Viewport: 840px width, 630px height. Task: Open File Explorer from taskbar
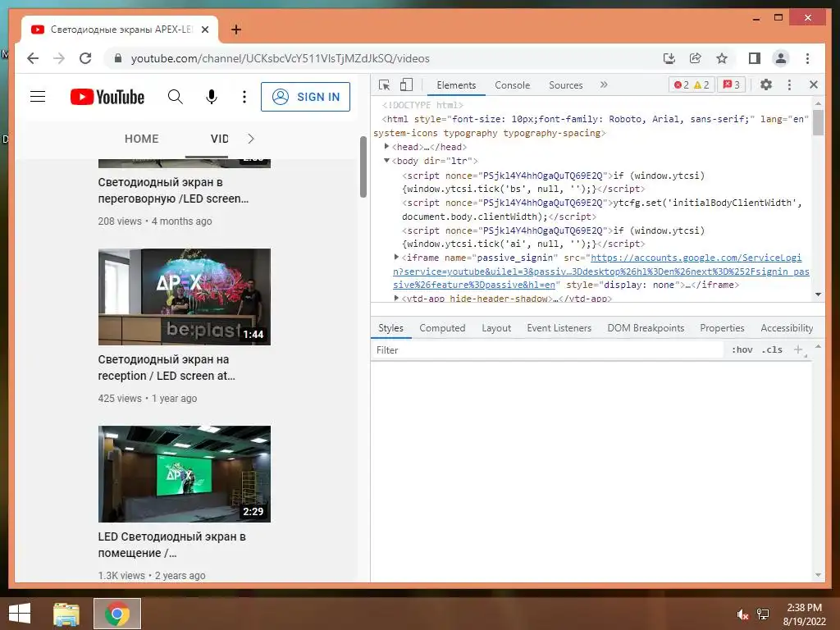coord(66,614)
